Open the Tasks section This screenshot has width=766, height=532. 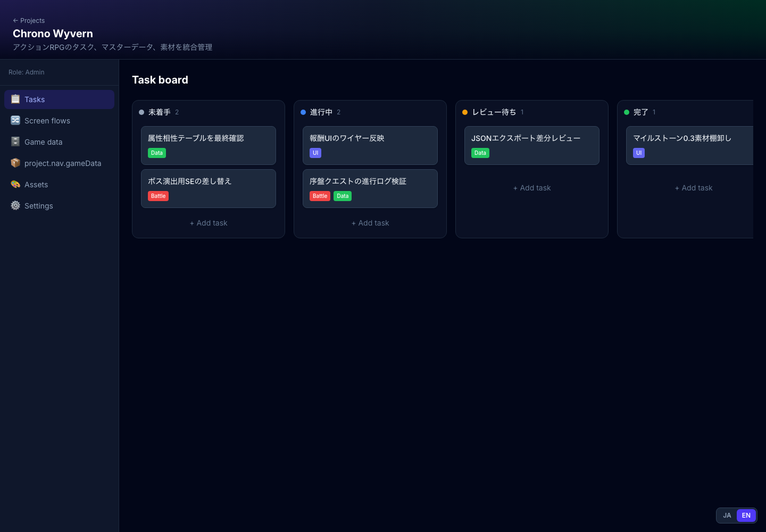click(59, 99)
